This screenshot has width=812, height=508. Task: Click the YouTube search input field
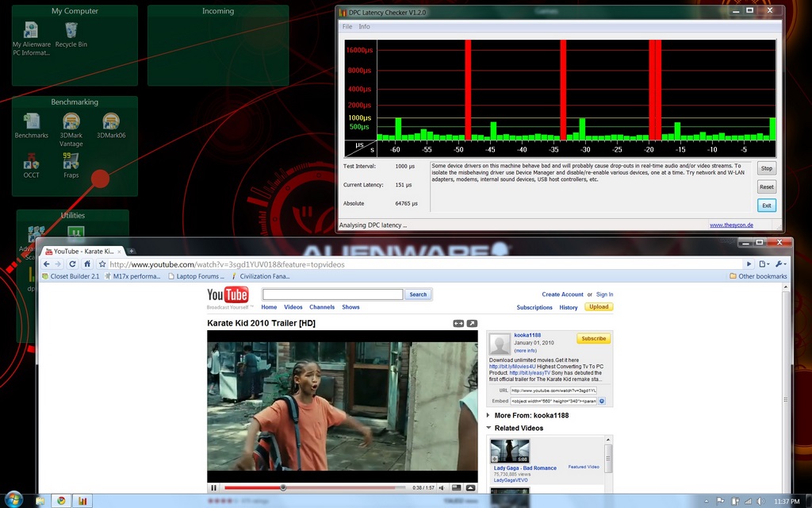332,294
